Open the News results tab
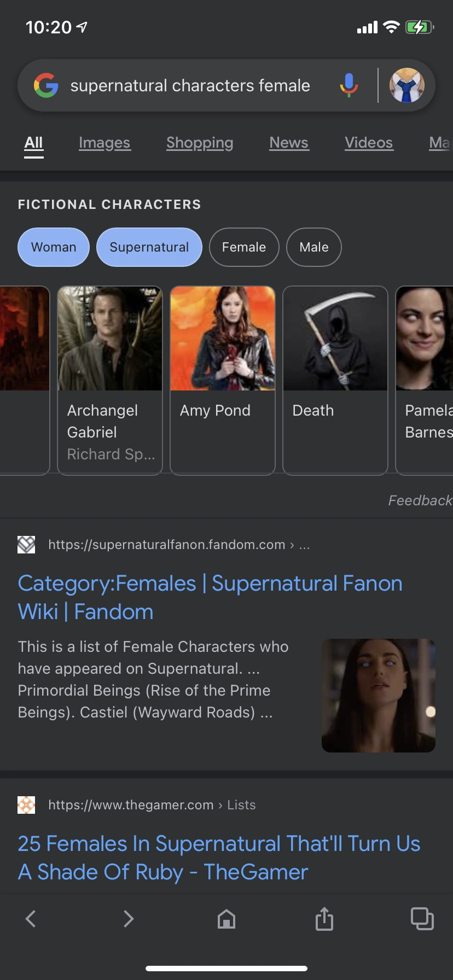This screenshot has width=453, height=980. 289,143
